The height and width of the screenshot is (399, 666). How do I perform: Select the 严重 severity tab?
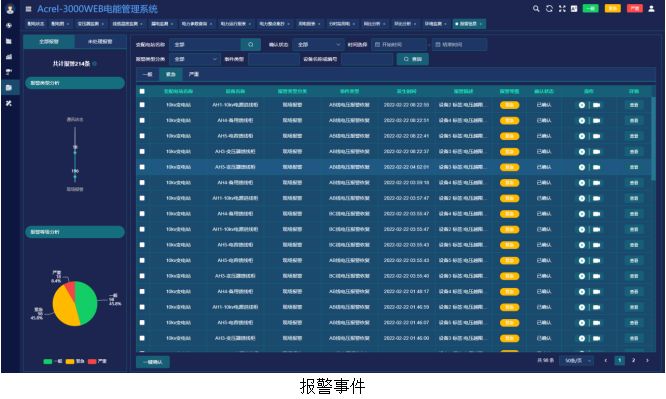[x=194, y=74]
